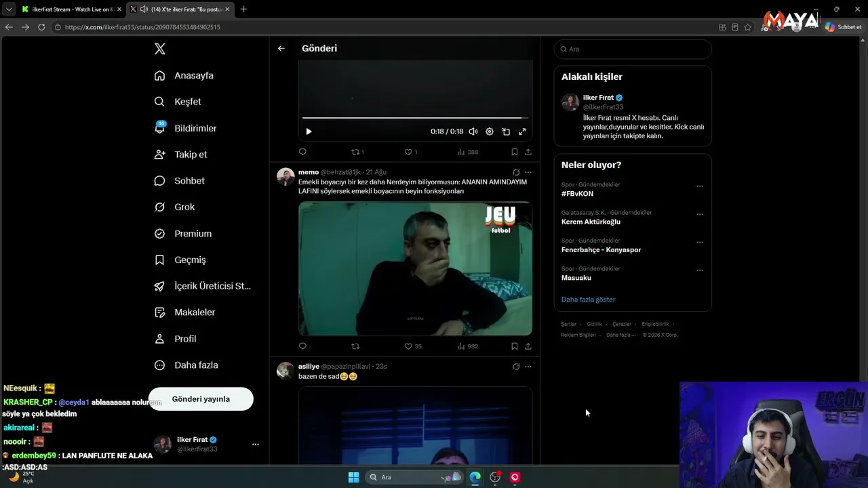Open Sohbet messages

(179, 181)
